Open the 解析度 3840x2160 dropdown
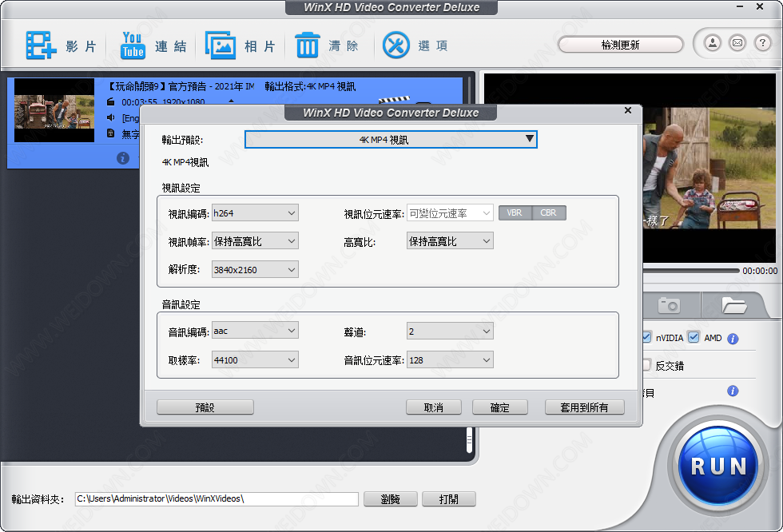This screenshot has width=783, height=532. click(x=255, y=269)
